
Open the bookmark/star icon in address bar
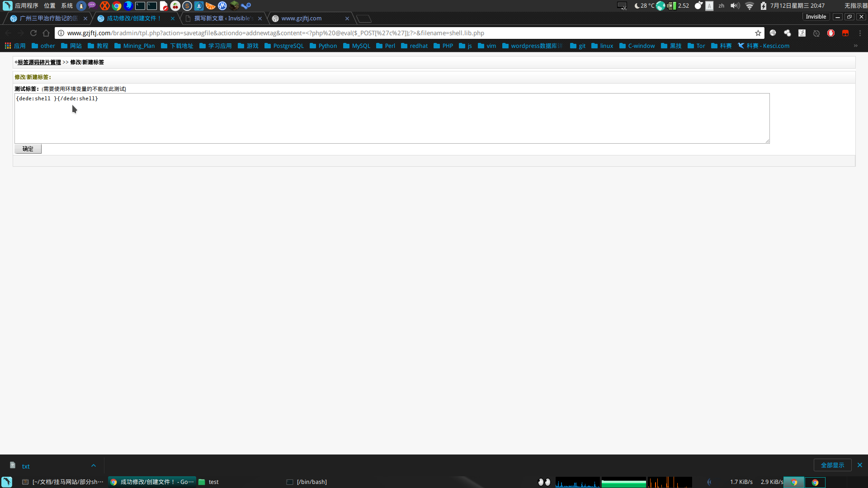tap(758, 33)
